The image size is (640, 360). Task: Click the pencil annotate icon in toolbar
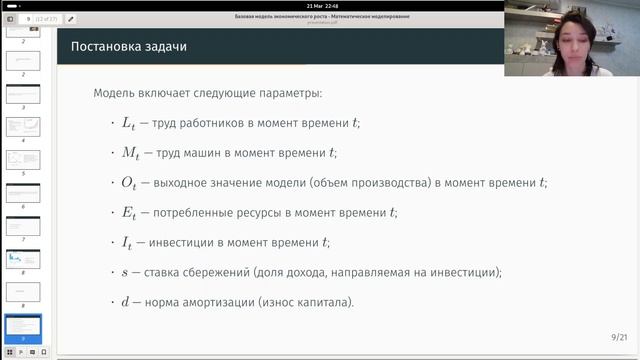(x=71, y=19)
